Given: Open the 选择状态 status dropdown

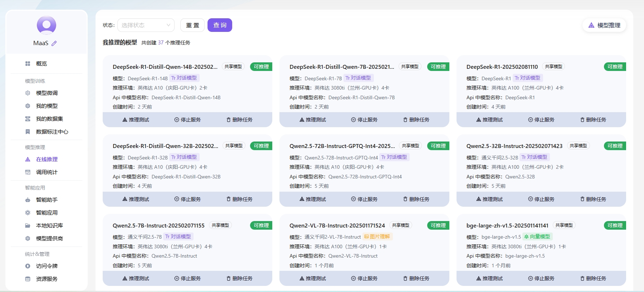Looking at the screenshot, I should coord(146,25).
